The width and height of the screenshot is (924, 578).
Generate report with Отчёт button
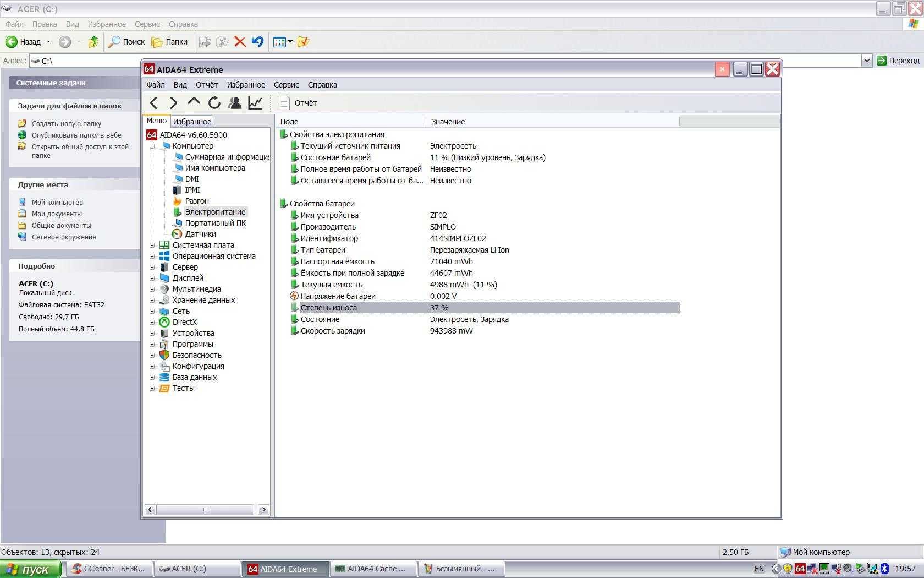[298, 103]
